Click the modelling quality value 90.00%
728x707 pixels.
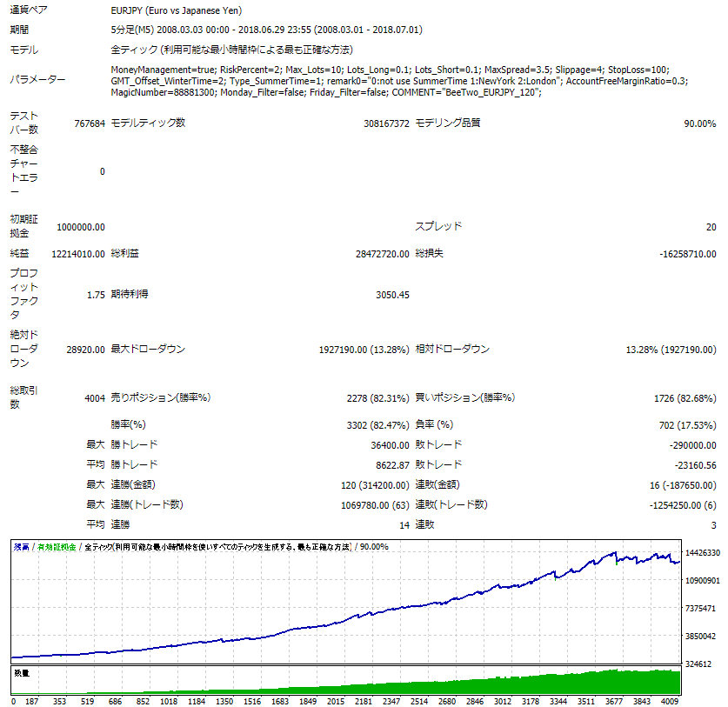699,123
